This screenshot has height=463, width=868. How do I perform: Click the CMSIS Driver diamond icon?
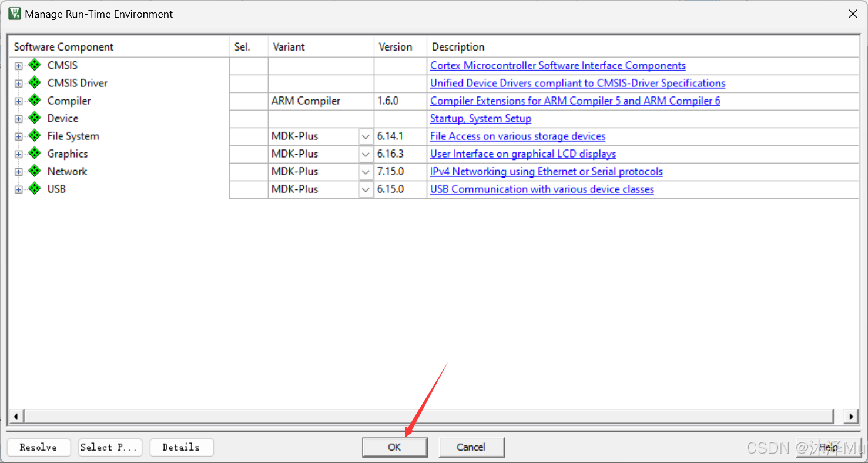point(35,83)
